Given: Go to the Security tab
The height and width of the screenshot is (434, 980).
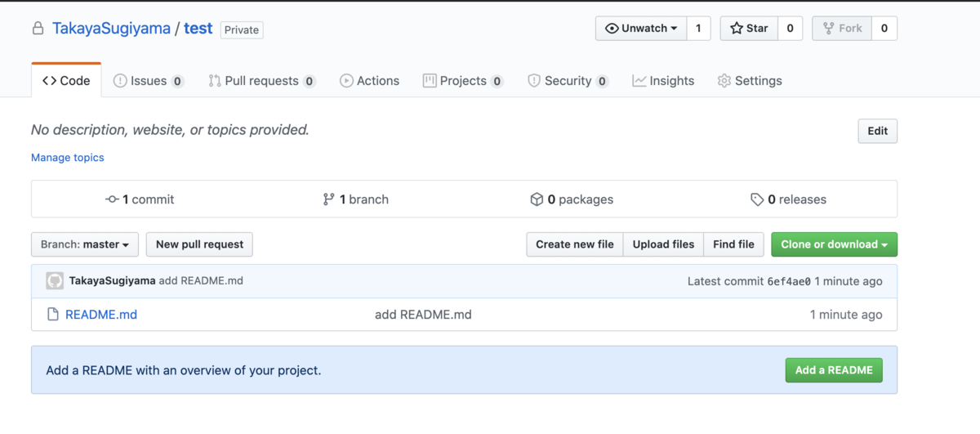Looking at the screenshot, I should (x=568, y=80).
